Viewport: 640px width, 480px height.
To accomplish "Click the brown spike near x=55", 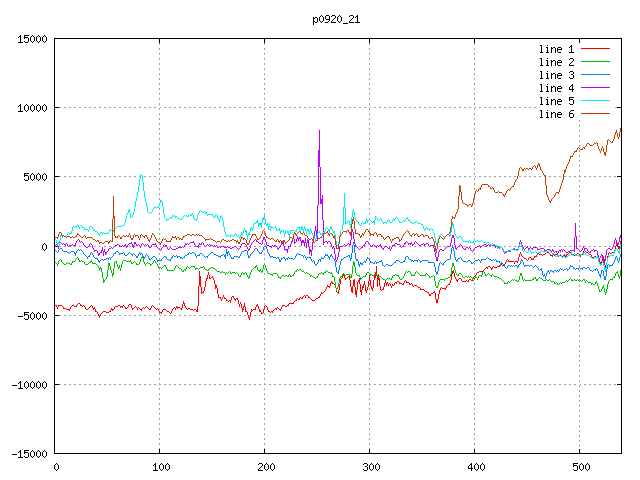I will pyautogui.click(x=113, y=197).
